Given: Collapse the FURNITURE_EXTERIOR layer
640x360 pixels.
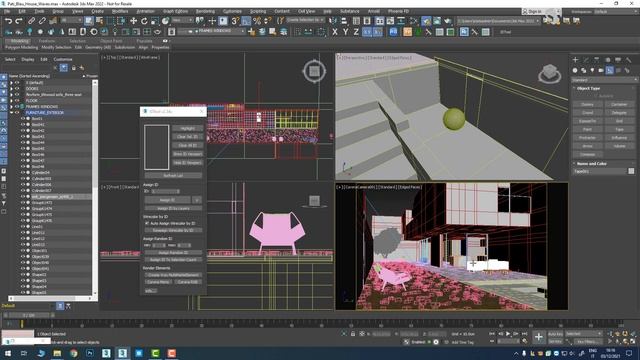Looking at the screenshot, I should (x=11, y=113).
